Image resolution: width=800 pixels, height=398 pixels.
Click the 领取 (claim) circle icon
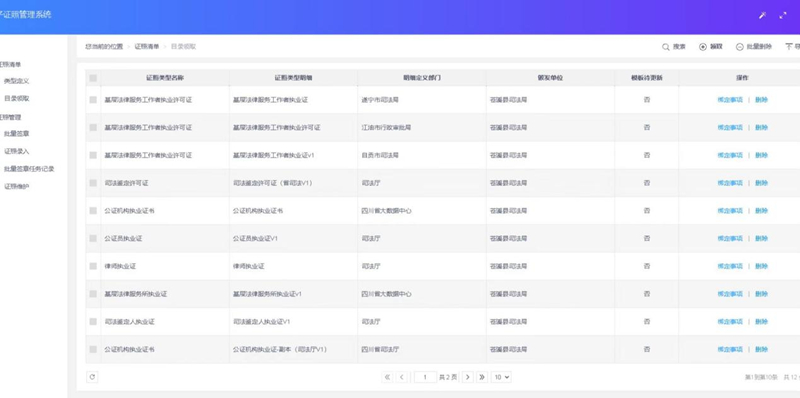tap(703, 47)
